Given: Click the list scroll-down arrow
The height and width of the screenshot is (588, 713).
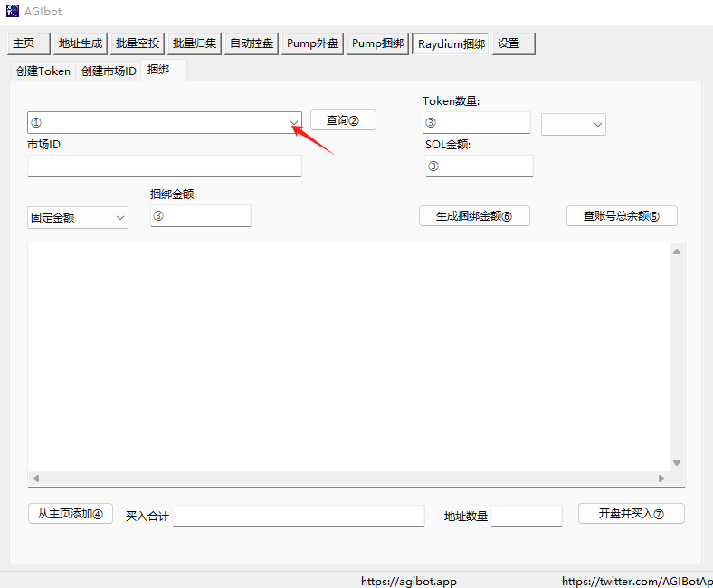Looking at the screenshot, I should [677, 463].
